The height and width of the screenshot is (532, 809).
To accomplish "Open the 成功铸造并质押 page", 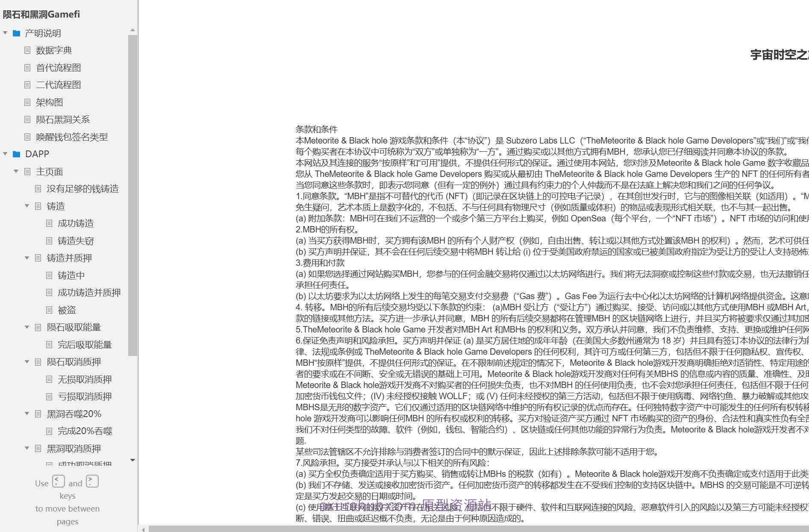I will (89, 292).
